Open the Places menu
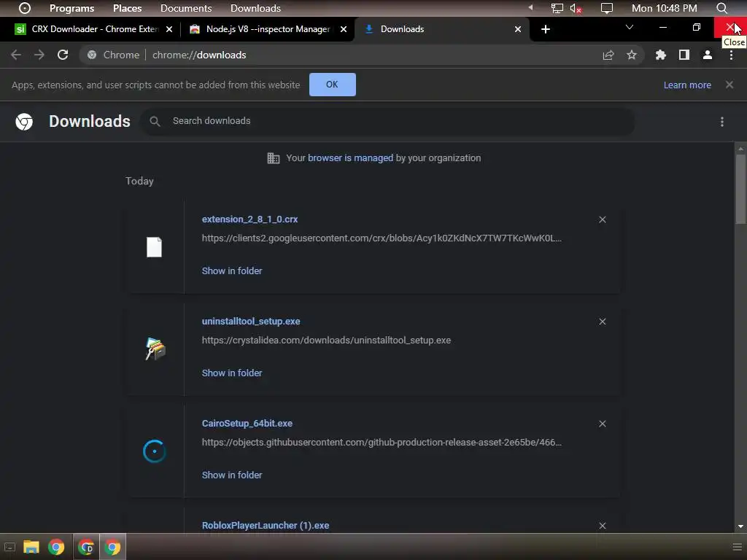Image resolution: width=747 pixels, height=560 pixels. tap(127, 8)
